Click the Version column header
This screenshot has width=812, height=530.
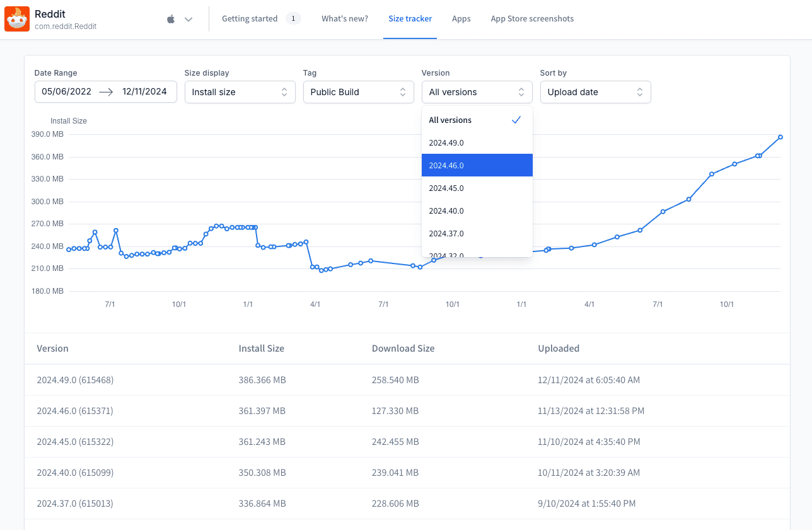tap(52, 349)
